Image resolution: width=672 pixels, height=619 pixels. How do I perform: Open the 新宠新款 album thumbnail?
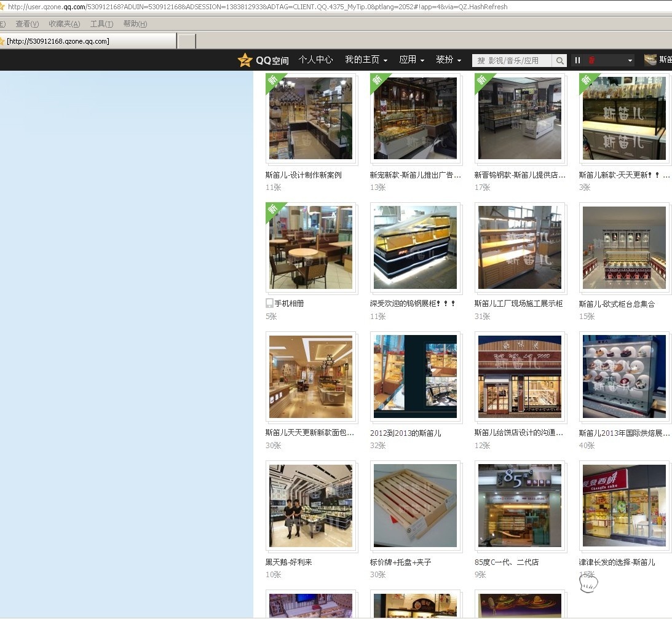[x=415, y=118]
